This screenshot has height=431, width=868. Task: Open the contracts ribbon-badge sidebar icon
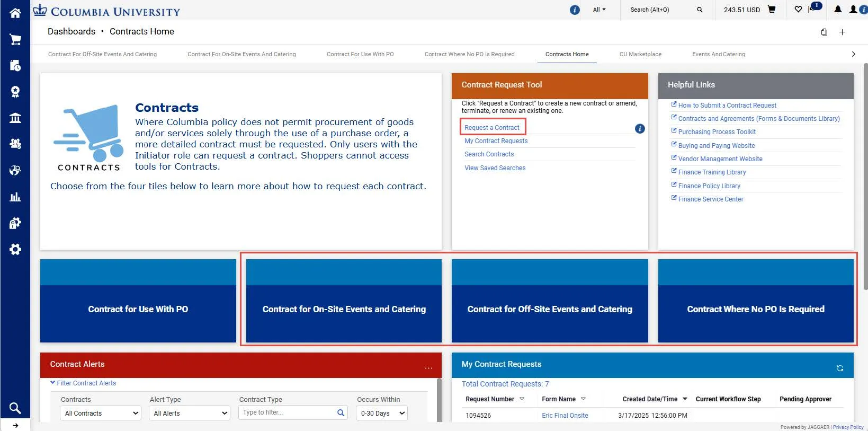pos(15,92)
